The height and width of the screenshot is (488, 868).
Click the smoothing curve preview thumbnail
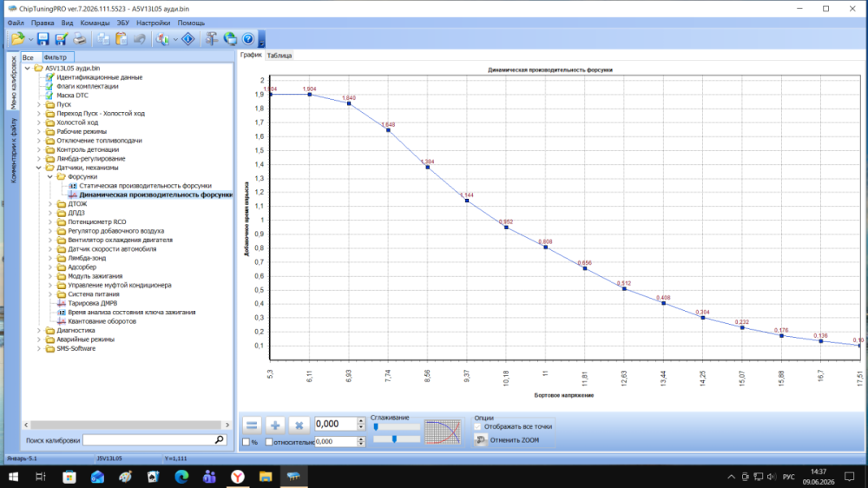click(x=443, y=432)
